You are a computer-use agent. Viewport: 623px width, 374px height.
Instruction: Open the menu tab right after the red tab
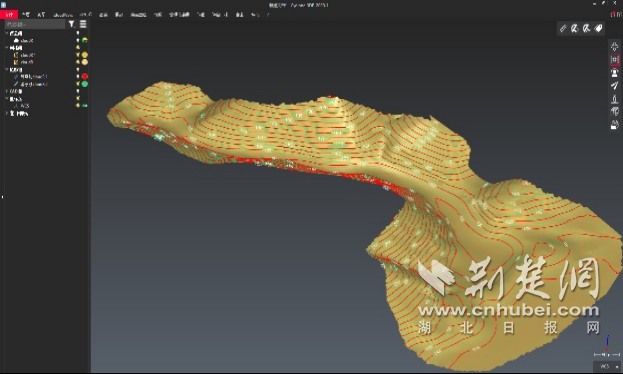[26, 15]
